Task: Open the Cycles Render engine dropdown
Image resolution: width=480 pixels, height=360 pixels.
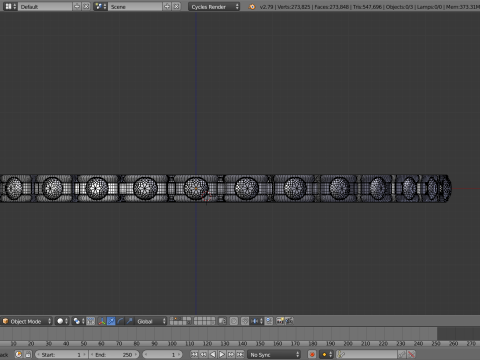Action: click(214, 6)
